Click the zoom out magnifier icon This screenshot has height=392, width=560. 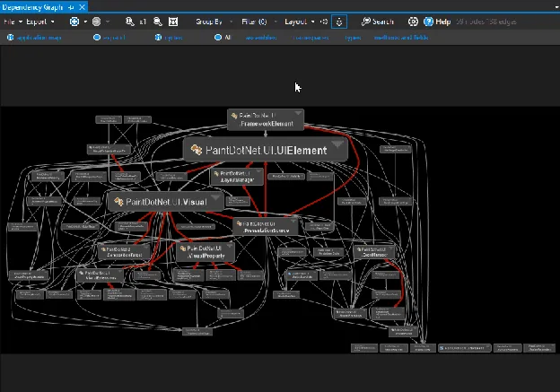point(158,22)
